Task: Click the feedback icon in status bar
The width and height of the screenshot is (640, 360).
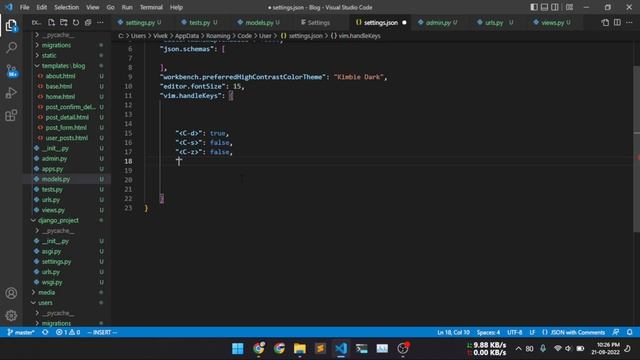Action: [x=616, y=332]
